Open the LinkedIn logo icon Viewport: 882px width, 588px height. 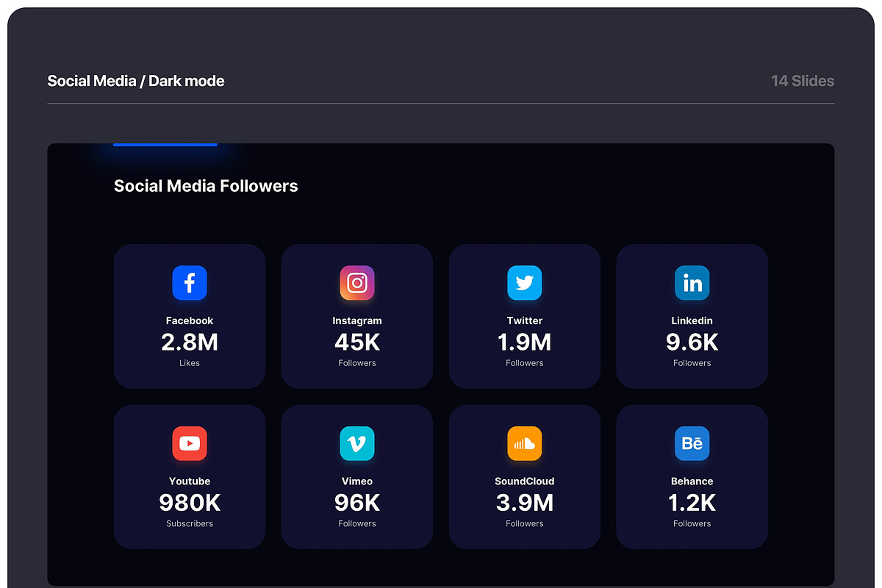(x=692, y=283)
